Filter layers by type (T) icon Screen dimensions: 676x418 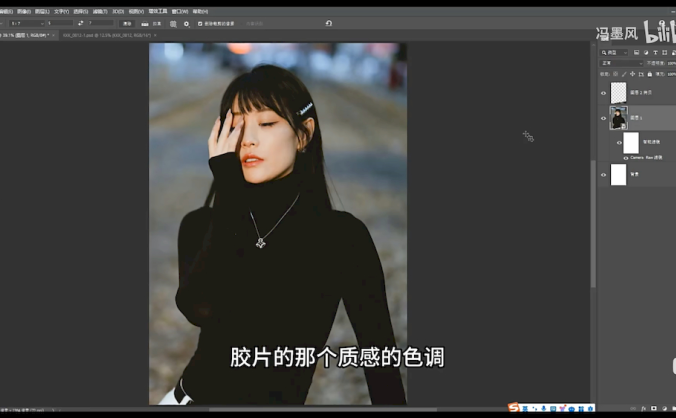(655, 53)
